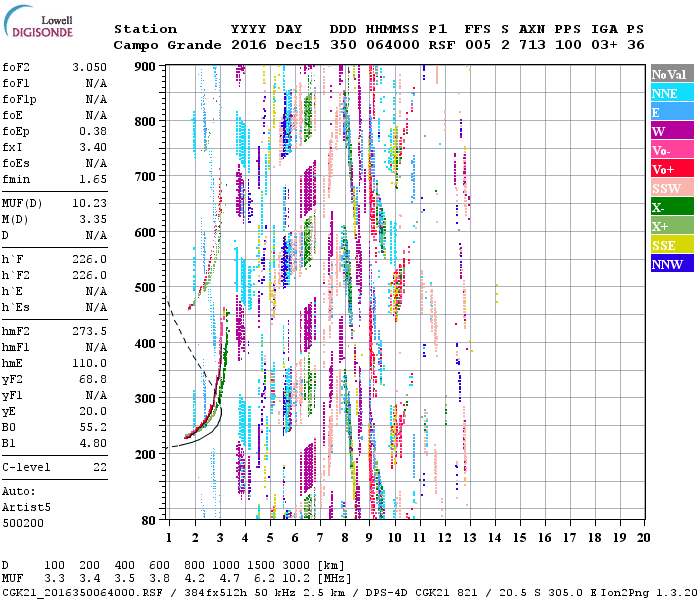Click the 200 km height axis label
Viewport: 700px width, 600px height.
pos(145,454)
